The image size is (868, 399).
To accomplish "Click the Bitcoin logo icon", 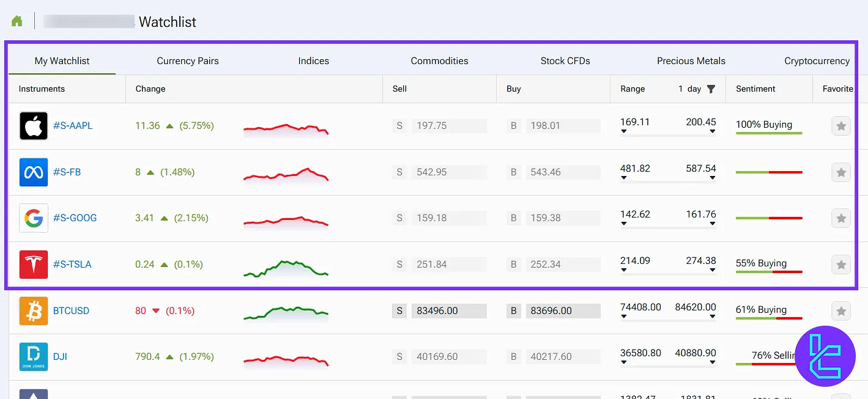I will (x=34, y=311).
